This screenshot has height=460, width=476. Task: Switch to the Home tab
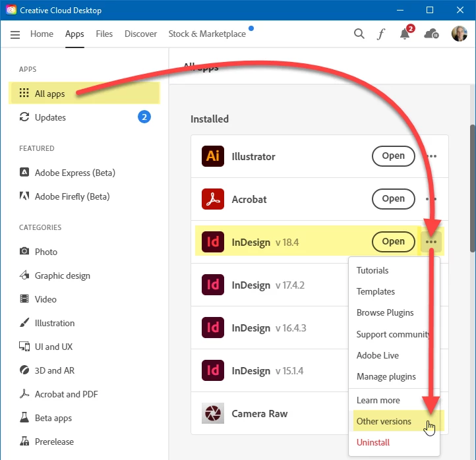pos(42,34)
